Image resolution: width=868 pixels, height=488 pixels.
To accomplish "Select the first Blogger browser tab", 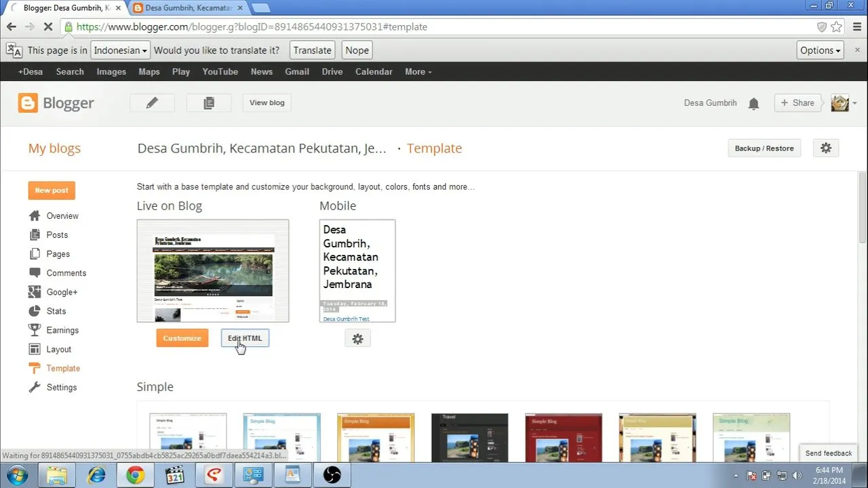I will coord(65,8).
